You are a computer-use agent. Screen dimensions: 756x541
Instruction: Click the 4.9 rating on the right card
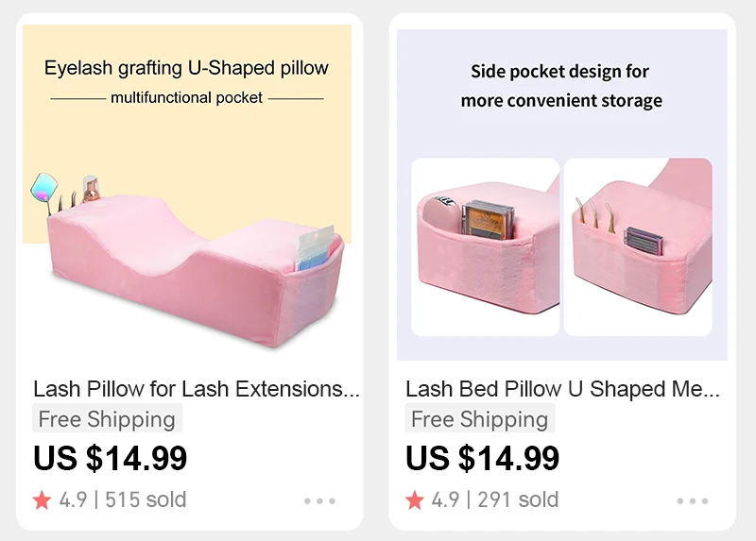click(x=445, y=500)
